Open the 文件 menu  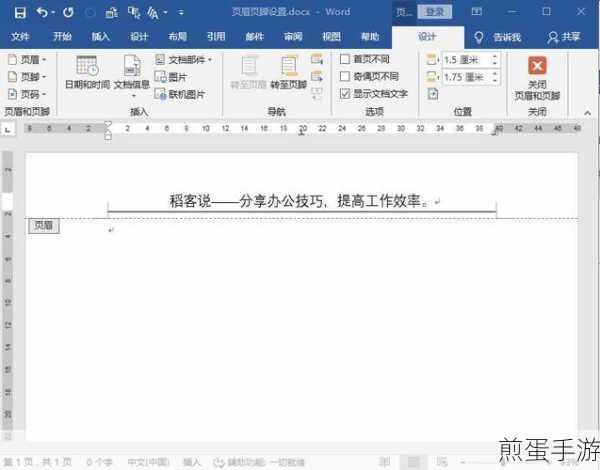click(20, 37)
